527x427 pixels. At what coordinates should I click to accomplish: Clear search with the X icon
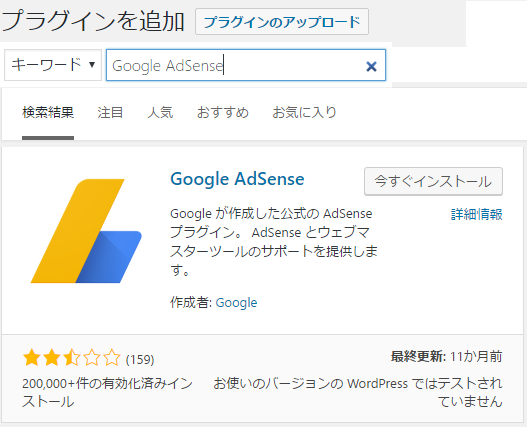click(x=371, y=66)
